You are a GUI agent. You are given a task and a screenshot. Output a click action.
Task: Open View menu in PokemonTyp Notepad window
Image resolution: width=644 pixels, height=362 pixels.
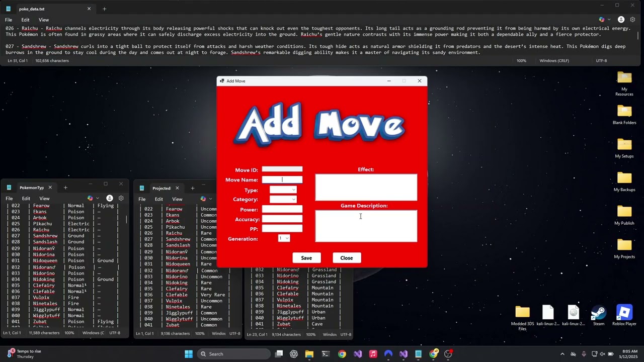pyautogui.click(x=44, y=199)
